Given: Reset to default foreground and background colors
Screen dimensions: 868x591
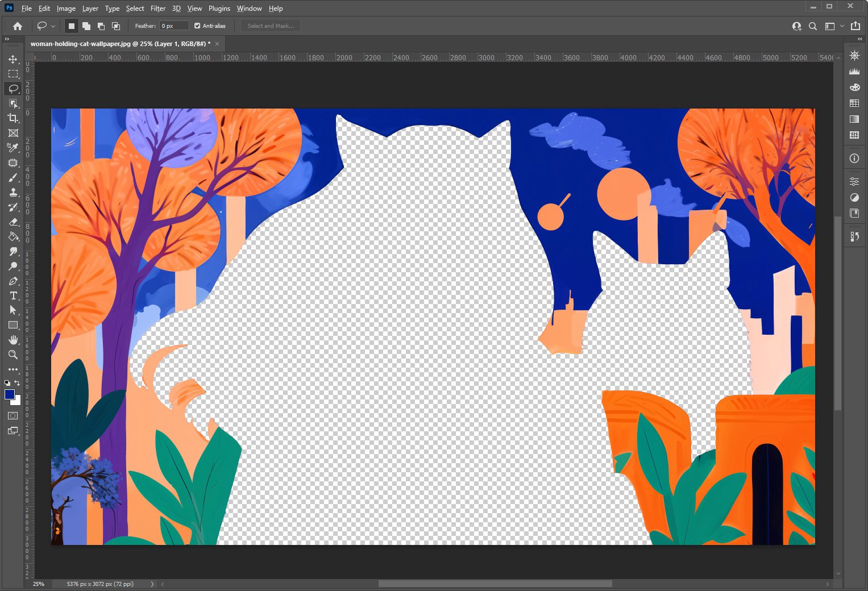Looking at the screenshot, I should (x=7, y=383).
